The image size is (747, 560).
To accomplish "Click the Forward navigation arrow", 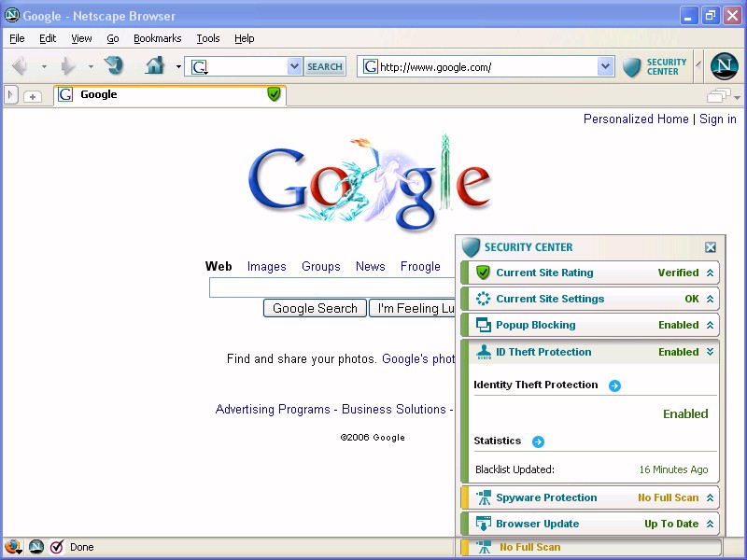I will click(x=68, y=65).
